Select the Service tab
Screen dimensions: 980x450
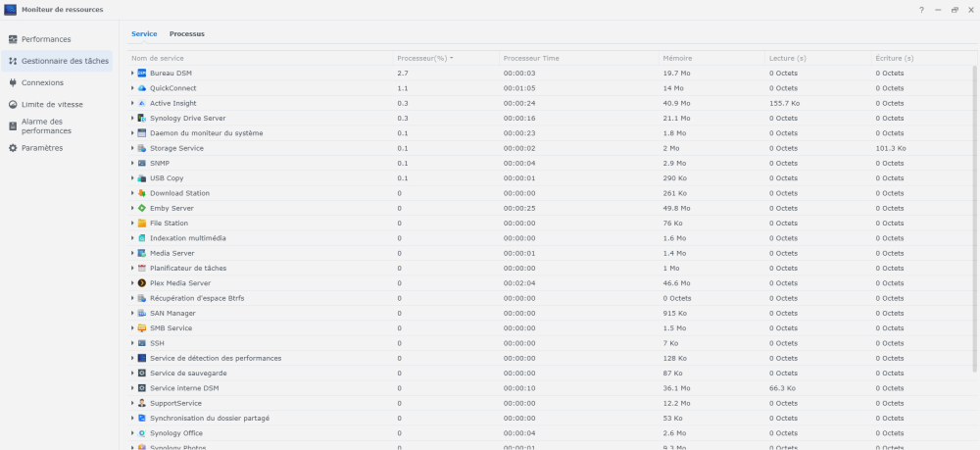pyautogui.click(x=144, y=33)
